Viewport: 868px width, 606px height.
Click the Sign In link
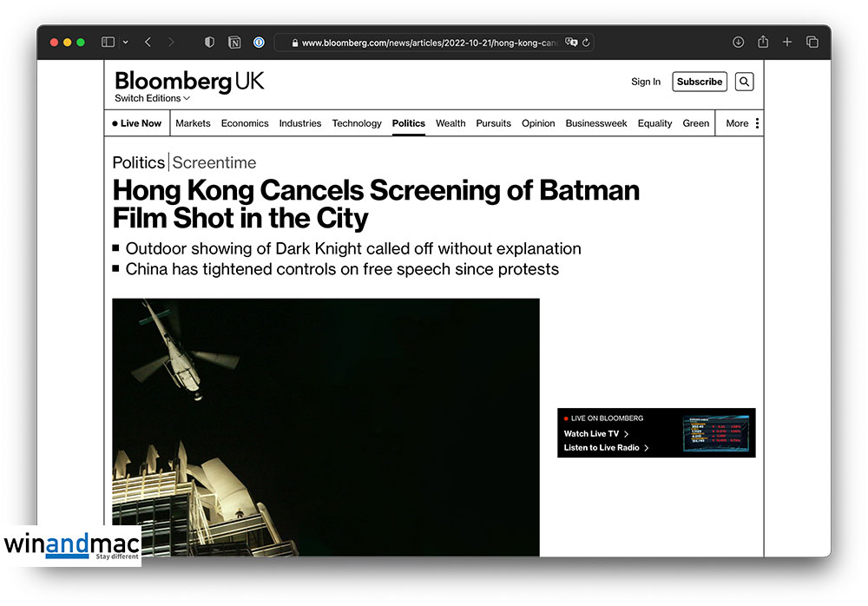tap(646, 82)
